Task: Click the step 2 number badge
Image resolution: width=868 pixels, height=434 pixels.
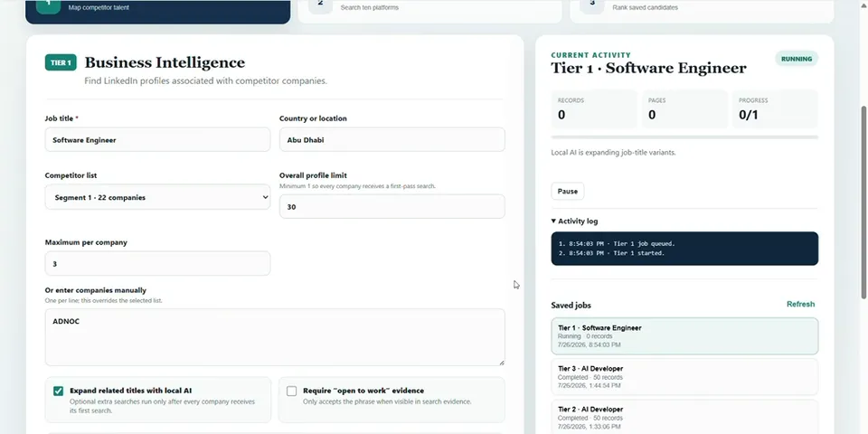Action: tap(320, 5)
